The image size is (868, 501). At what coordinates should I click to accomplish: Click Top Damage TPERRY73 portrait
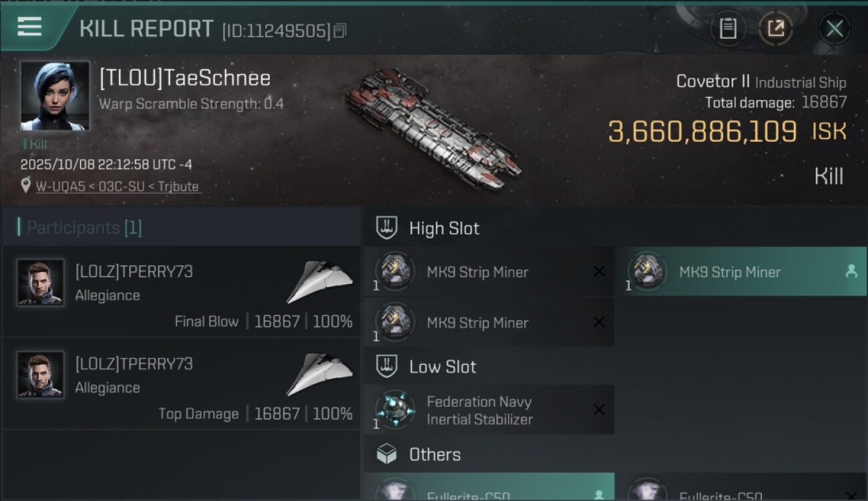point(41,375)
